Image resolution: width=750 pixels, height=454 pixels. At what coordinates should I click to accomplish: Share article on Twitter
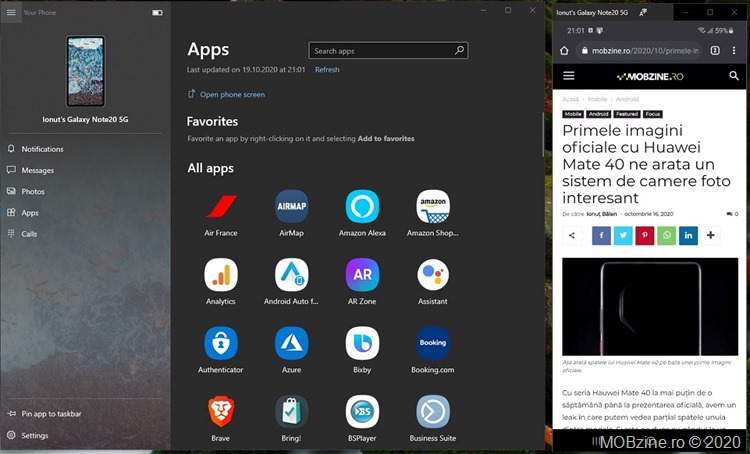[x=623, y=235]
